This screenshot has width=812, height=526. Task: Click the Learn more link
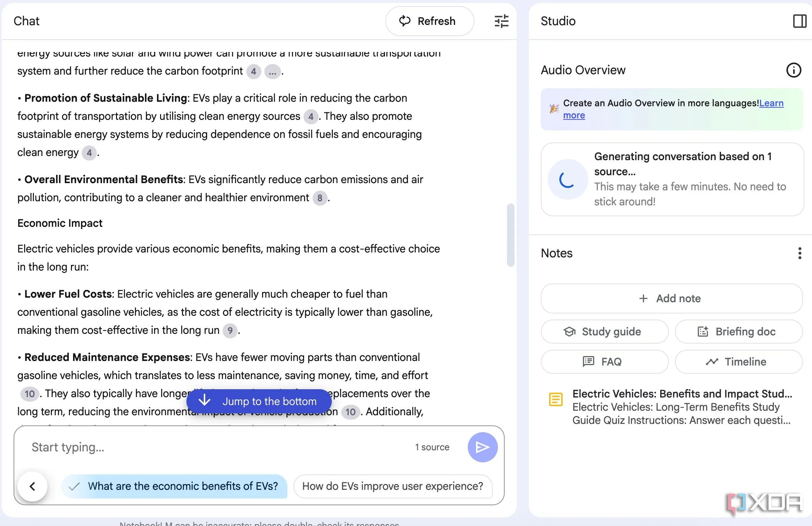(771, 103)
